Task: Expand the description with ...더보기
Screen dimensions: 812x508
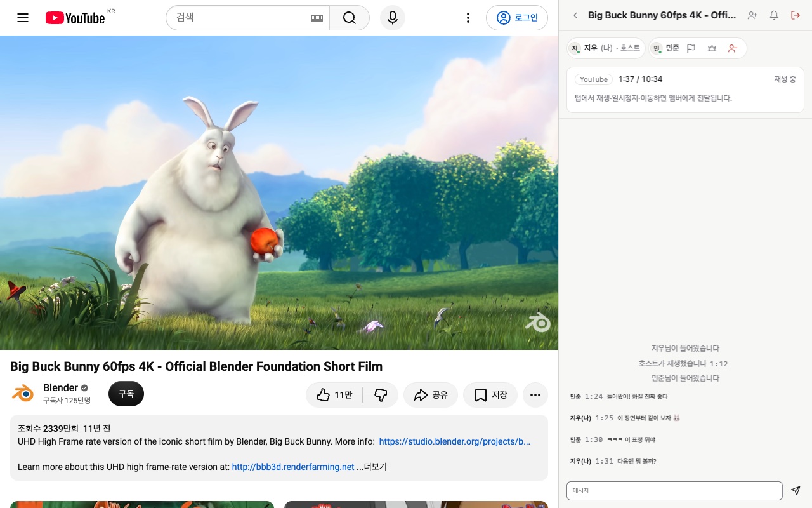Action: click(372, 467)
